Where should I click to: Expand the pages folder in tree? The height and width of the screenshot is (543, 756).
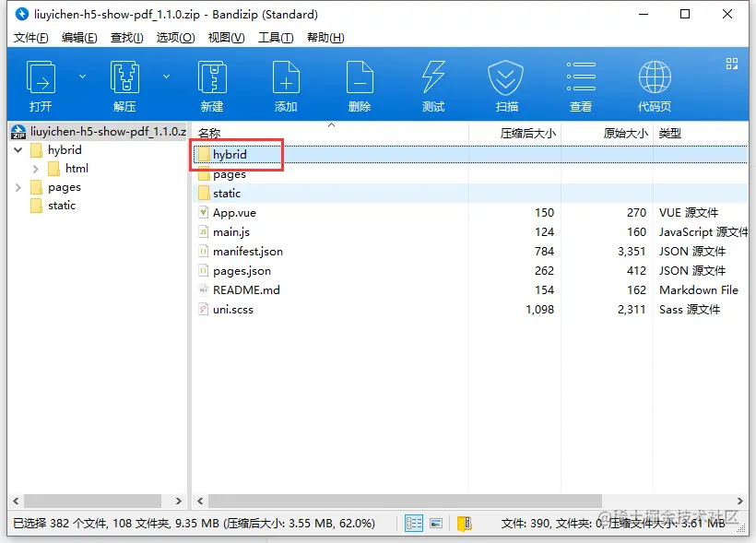pyautogui.click(x=18, y=187)
